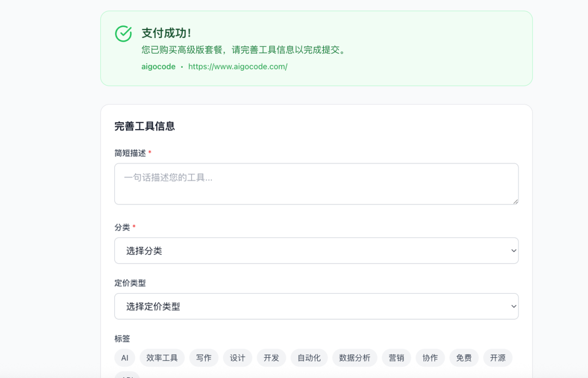Toggle the AI tag
Image resolution: width=588 pixels, height=378 pixels.
125,358
